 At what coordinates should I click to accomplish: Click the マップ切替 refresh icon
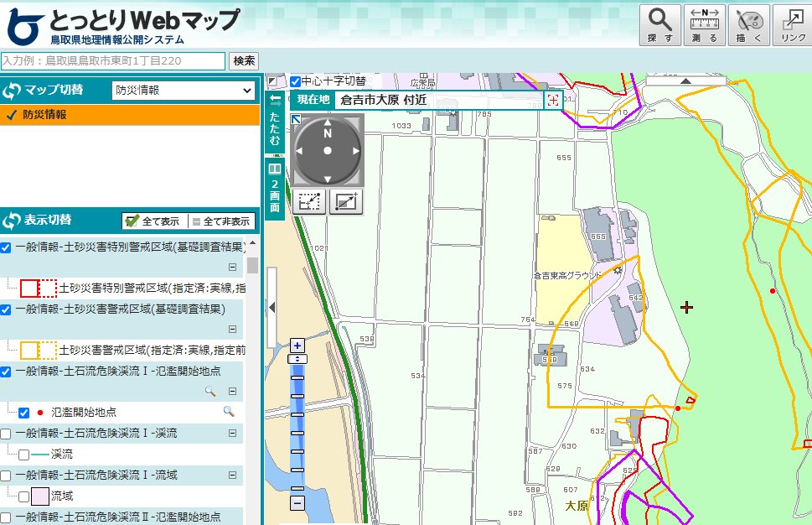coord(11,91)
